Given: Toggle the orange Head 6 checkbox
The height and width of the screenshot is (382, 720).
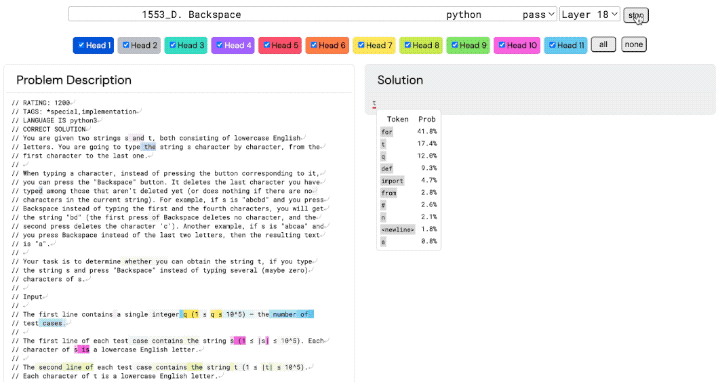Looking at the screenshot, I should click(314, 45).
